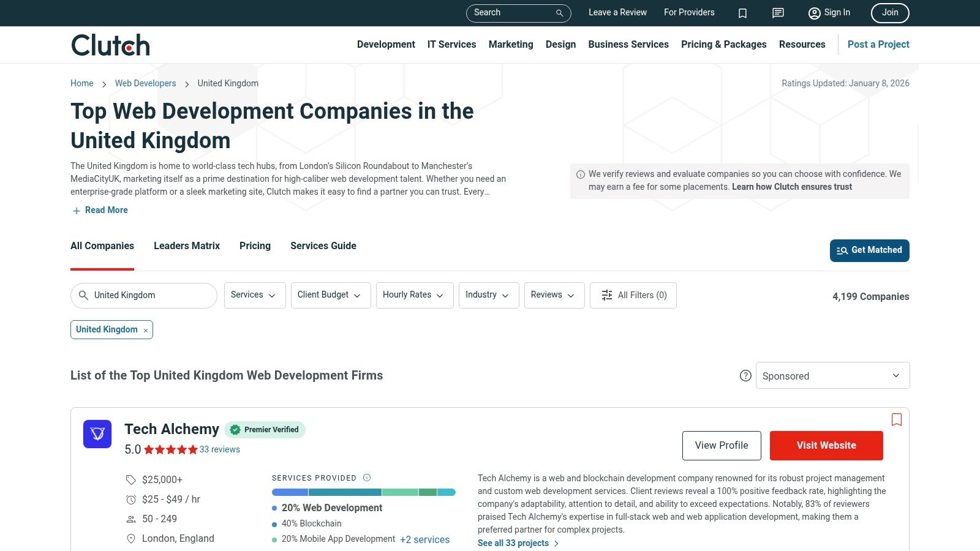This screenshot has height=551, width=980.
Task: Click the Sign In account icon
Action: coord(814,13)
